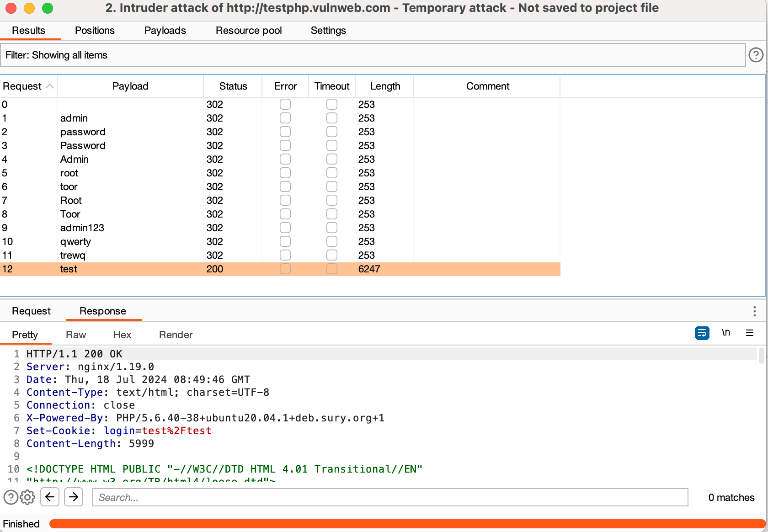The image size is (768, 532).
Task: Toggle Error checkbox for admin row
Action: [285, 118]
